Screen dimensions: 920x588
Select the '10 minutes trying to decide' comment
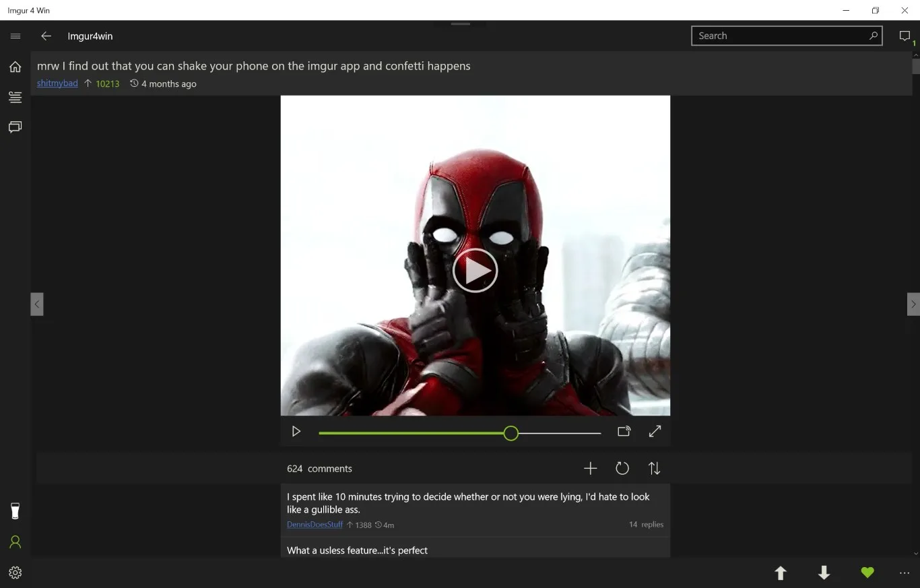click(x=475, y=510)
